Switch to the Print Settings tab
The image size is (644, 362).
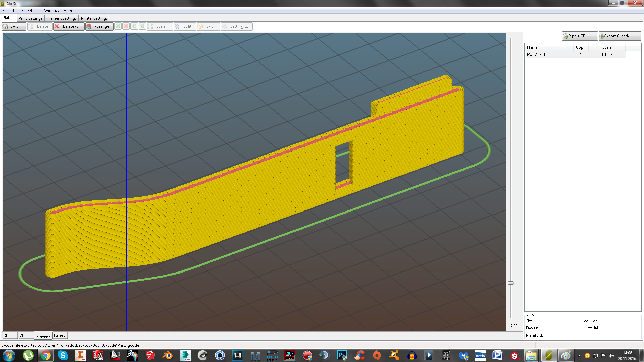31,18
